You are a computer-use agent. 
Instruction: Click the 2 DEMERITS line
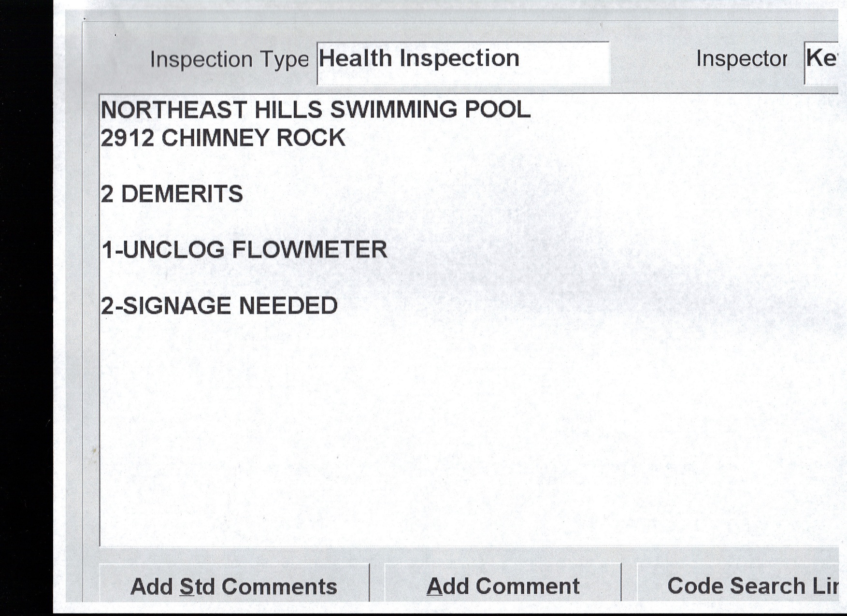click(x=172, y=194)
